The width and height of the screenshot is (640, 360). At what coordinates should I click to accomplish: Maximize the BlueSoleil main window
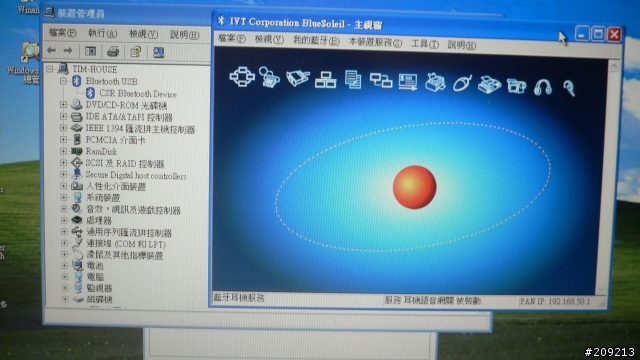pyautogui.click(x=598, y=33)
